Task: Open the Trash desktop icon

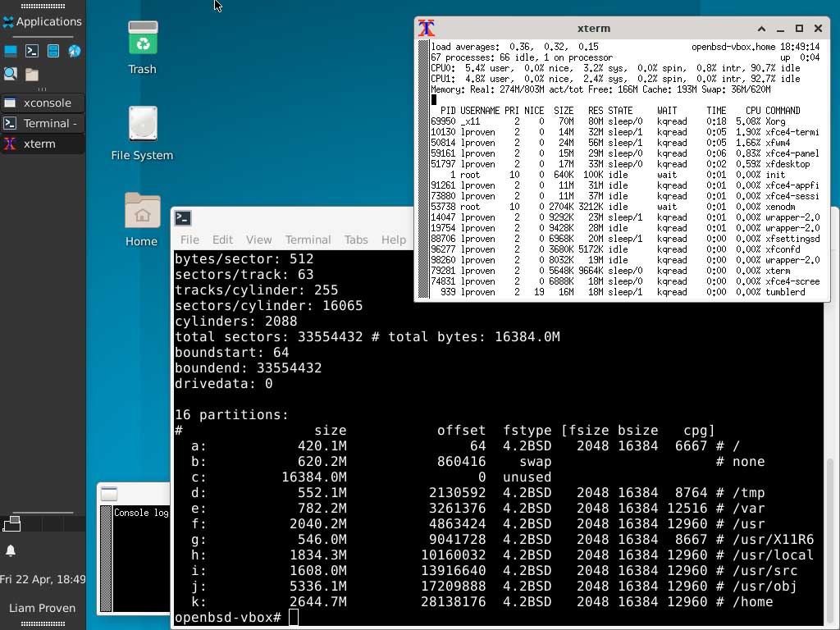Action: (142, 47)
